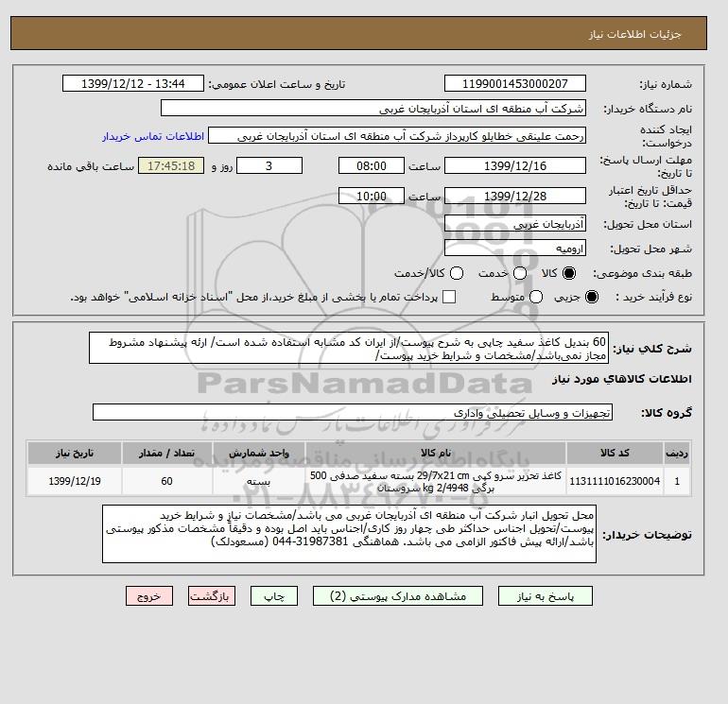The height and width of the screenshot is (704, 728).
Task: Click the goods group field تجهیزات و وسایل تحصیلی
Action: (353, 412)
